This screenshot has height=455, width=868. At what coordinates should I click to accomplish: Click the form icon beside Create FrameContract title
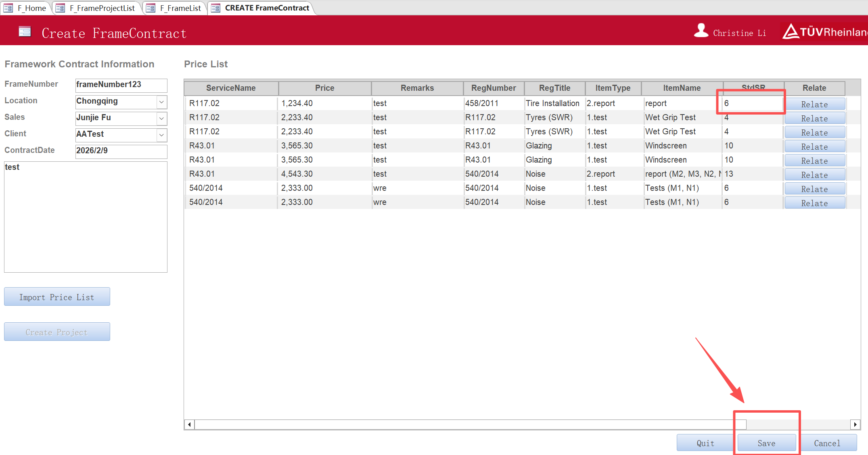(x=25, y=32)
